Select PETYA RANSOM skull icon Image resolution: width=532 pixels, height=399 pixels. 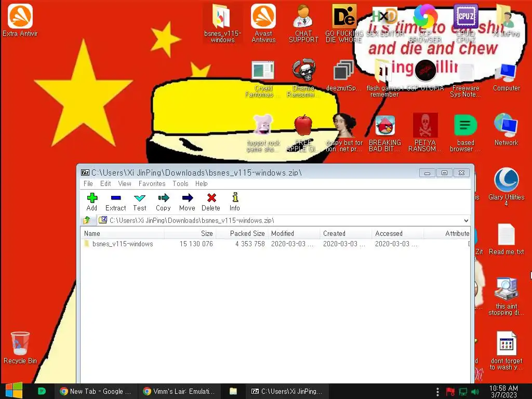point(425,133)
